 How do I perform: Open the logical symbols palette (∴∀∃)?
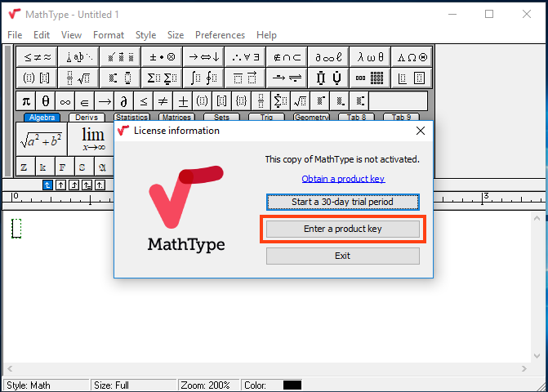click(x=245, y=57)
